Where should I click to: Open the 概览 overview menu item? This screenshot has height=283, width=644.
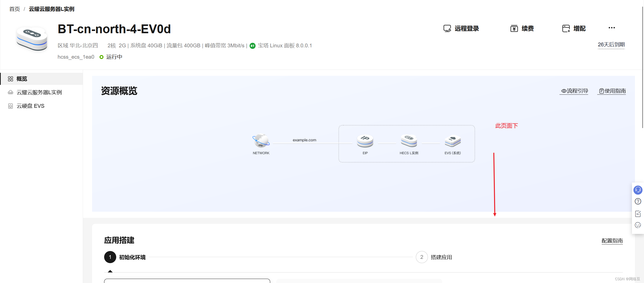[22, 79]
